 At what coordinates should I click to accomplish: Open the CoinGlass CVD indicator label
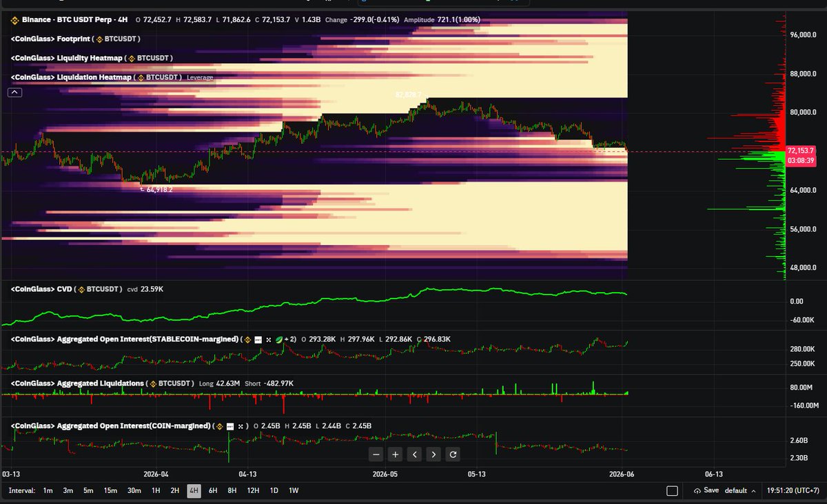(67, 289)
